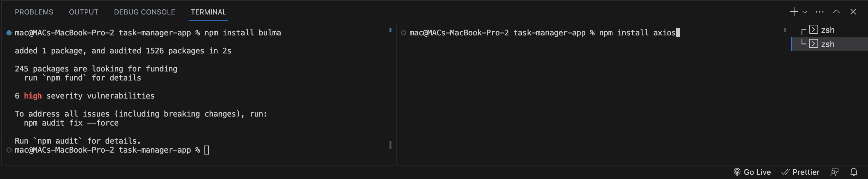The width and height of the screenshot is (868, 179).
Task: Click the Prettier status bar item
Action: pyautogui.click(x=801, y=172)
